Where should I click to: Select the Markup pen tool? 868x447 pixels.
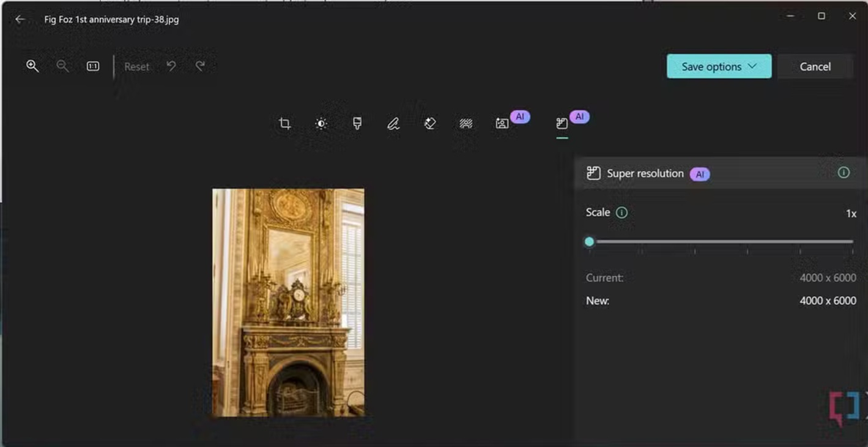[x=393, y=124]
